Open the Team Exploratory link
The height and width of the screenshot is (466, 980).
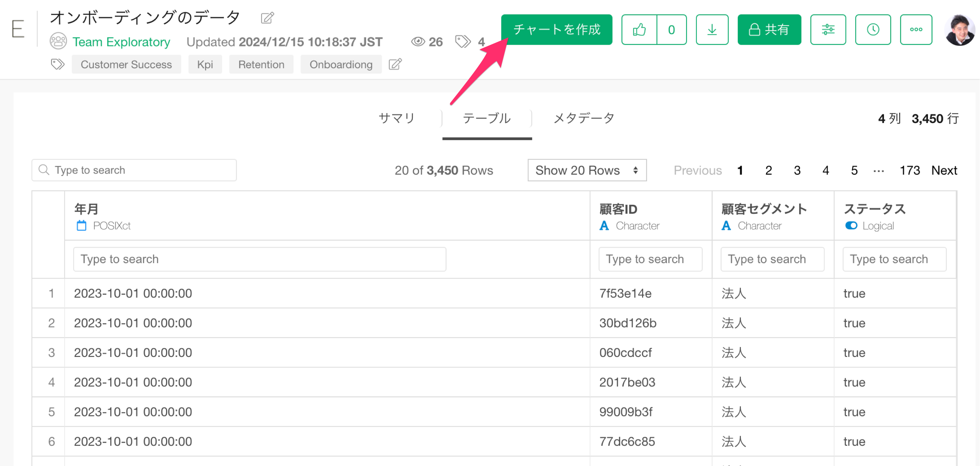[x=121, y=42]
